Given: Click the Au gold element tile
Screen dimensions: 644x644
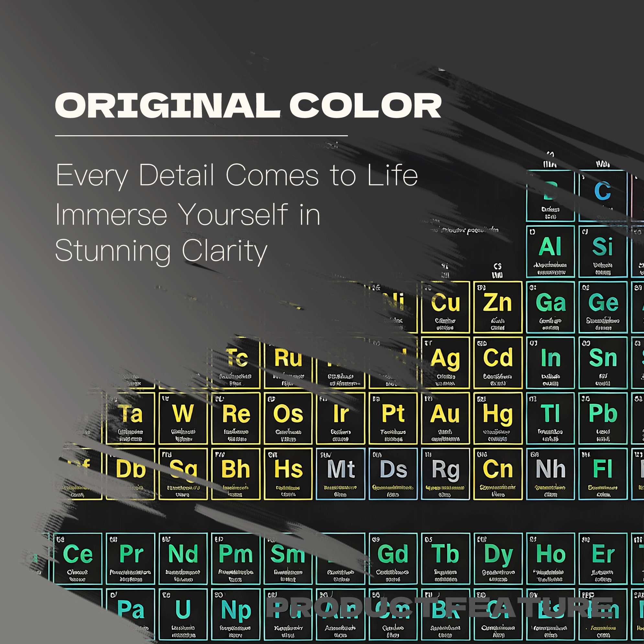Looking at the screenshot, I should pos(445,418).
